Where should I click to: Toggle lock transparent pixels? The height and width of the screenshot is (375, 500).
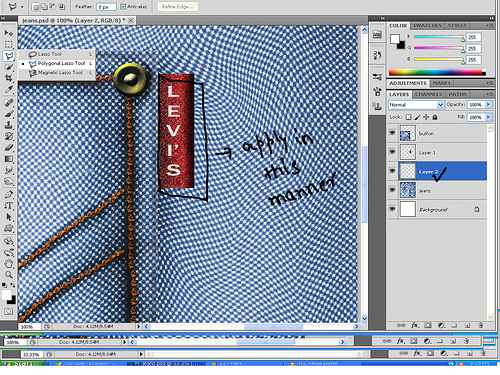coord(408,117)
